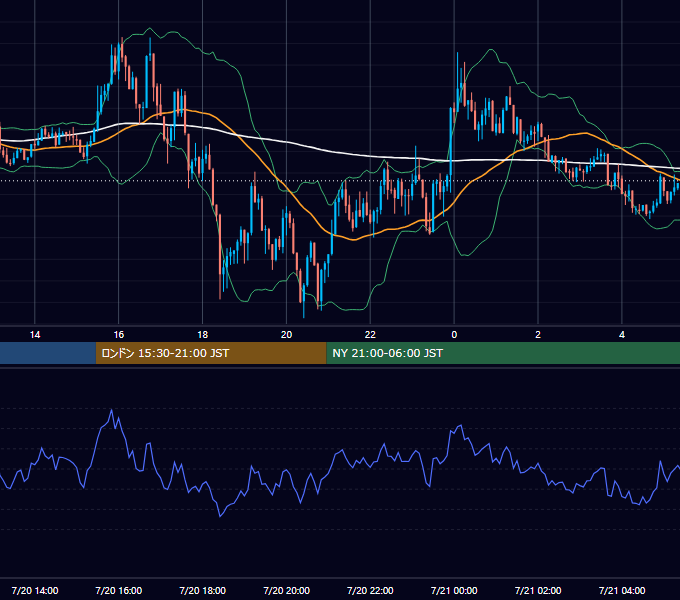Image resolution: width=680 pixels, height=600 pixels.
Task: Click the 7/21 04:00 date label
Action: pos(622,590)
